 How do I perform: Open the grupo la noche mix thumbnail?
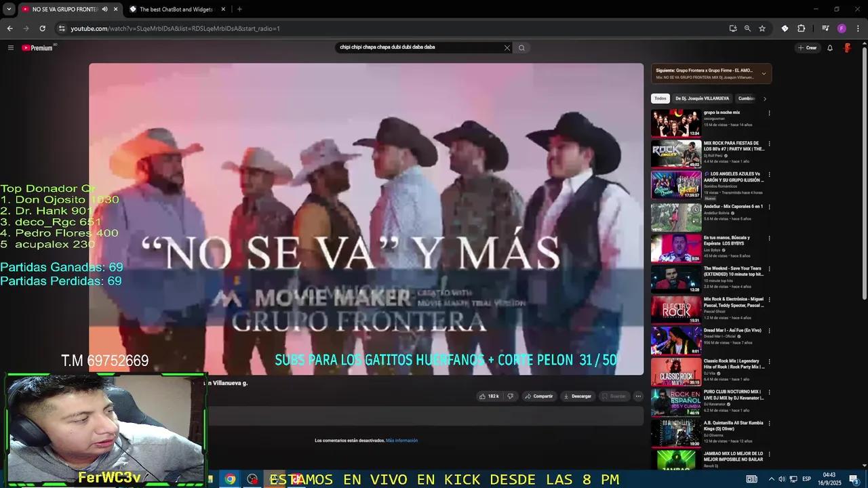pos(676,123)
